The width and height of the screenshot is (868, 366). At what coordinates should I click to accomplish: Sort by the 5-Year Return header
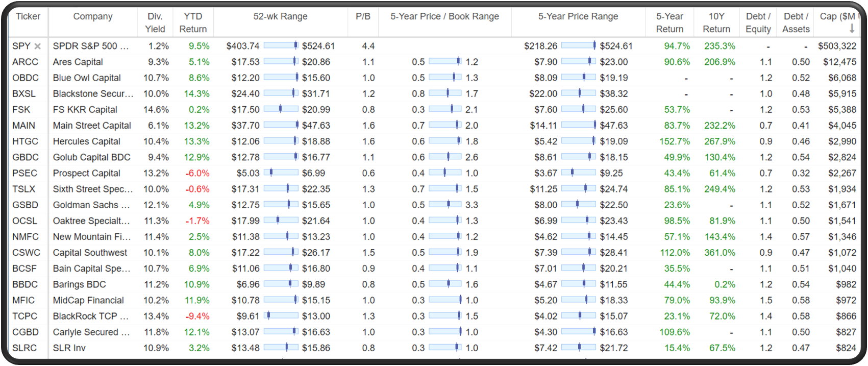tap(669, 22)
